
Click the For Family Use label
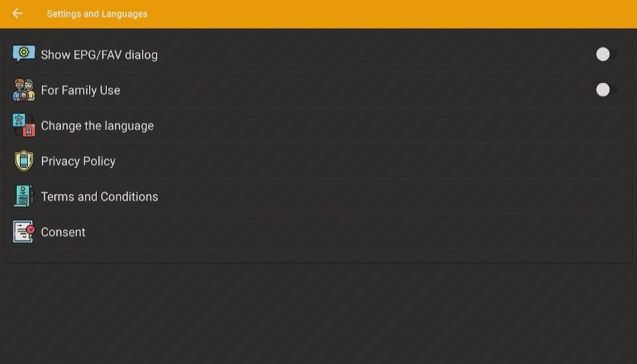coord(80,90)
